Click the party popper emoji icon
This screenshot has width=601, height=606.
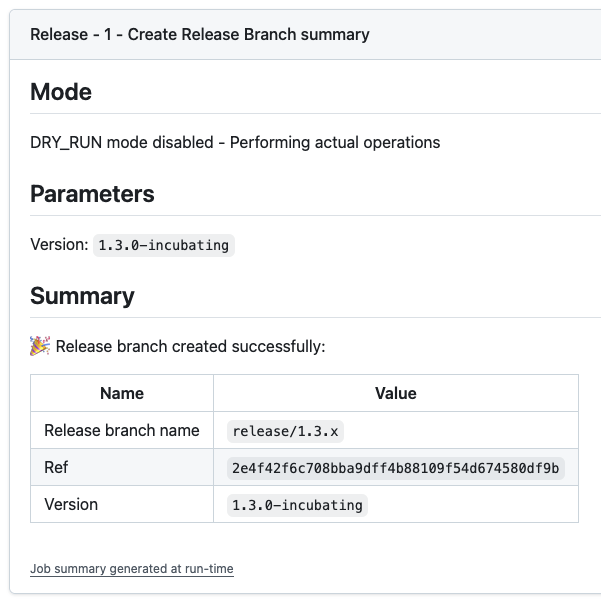click(x=40, y=346)
